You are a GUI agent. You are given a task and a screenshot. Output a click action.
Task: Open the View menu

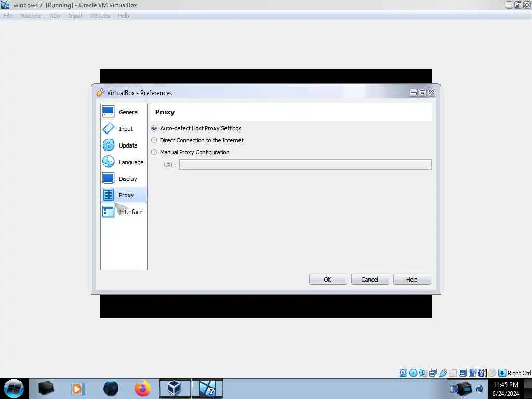pos(55,16)
